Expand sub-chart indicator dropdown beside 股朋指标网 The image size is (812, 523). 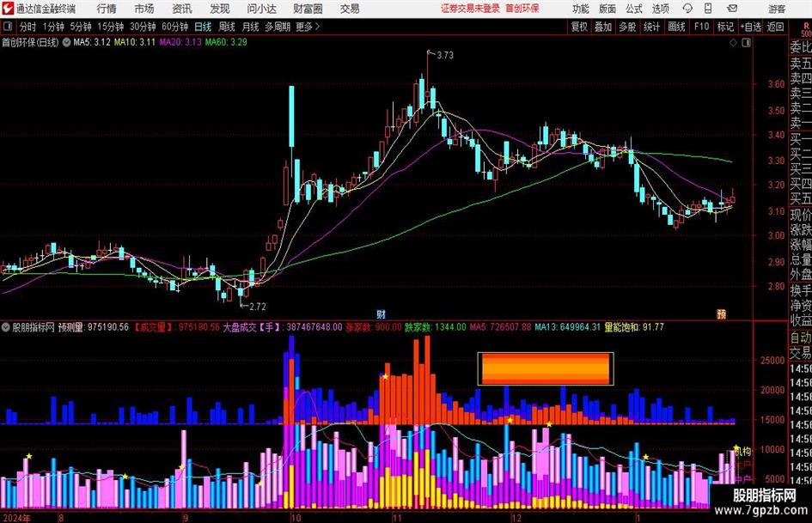pyautogui.click(x=6, y=327)
